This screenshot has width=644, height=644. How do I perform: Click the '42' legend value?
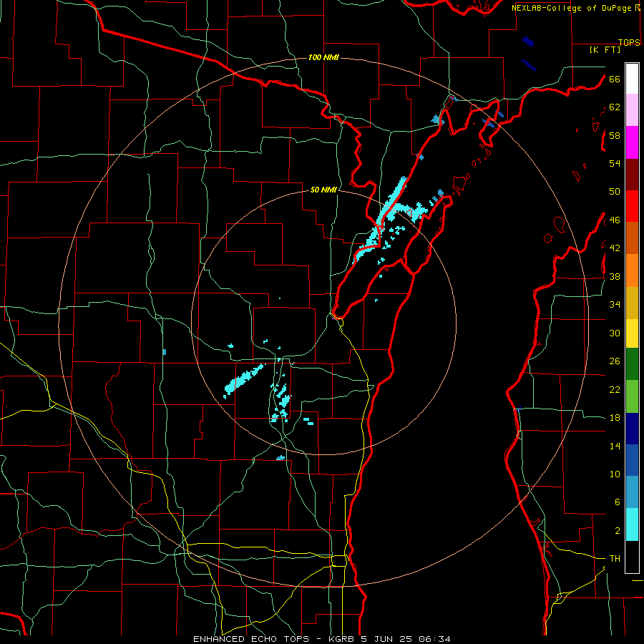(x=615, y=248)
